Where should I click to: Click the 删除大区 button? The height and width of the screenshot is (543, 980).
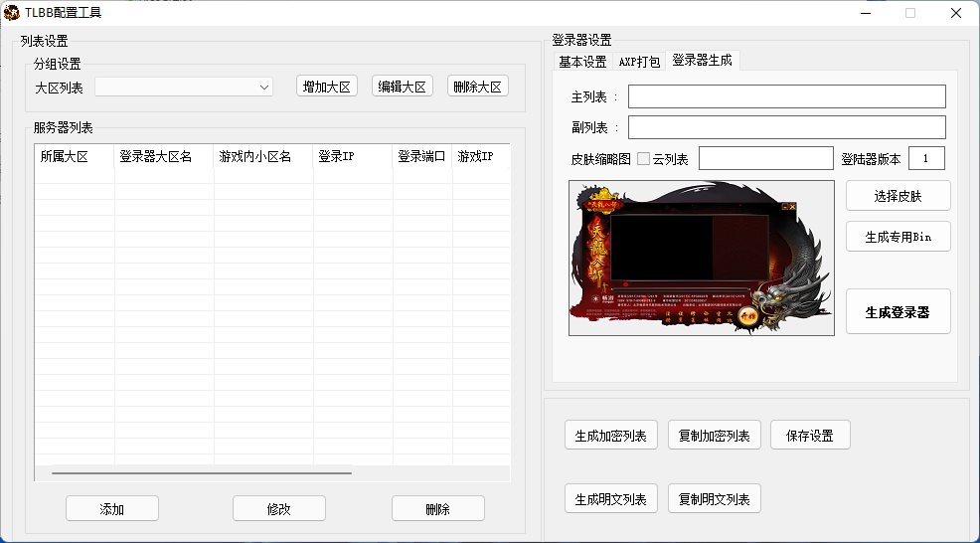pos(478,87)
